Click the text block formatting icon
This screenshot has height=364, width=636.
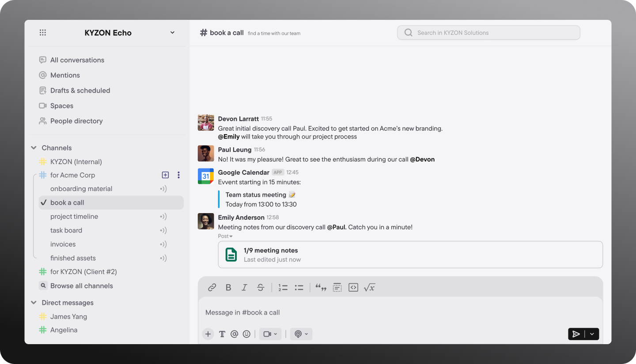coord(337,288)
